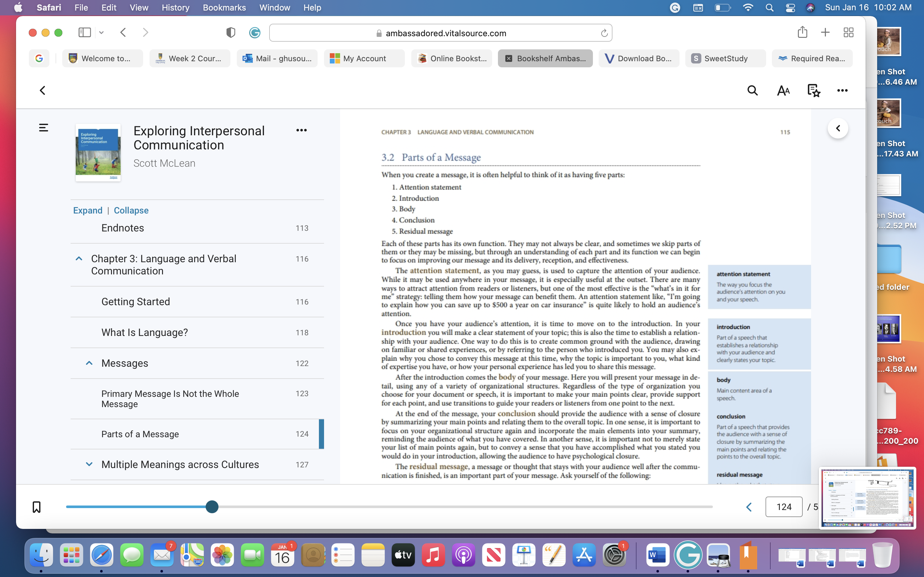Click the page number input field
The width and height of the screenshot is (924, 577).
[783, 507]
